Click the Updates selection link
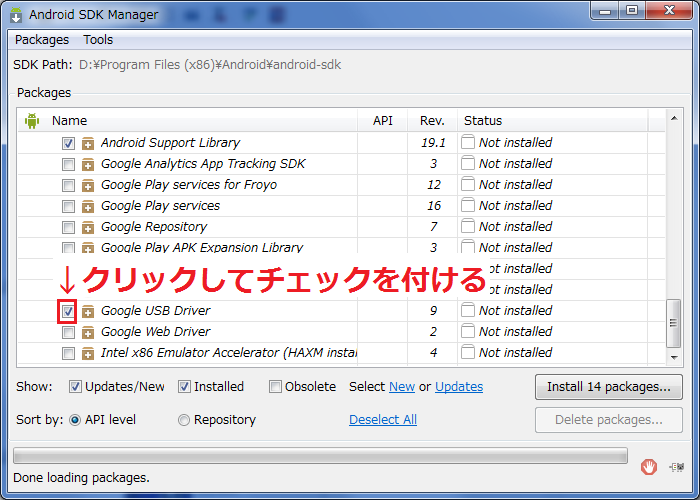Screen dimensions: 700x500 tap(459, 387)
